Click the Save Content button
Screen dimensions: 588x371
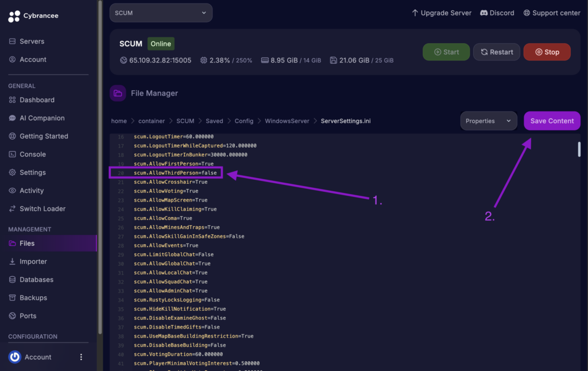pyautogui.click(x=552, y=121)
